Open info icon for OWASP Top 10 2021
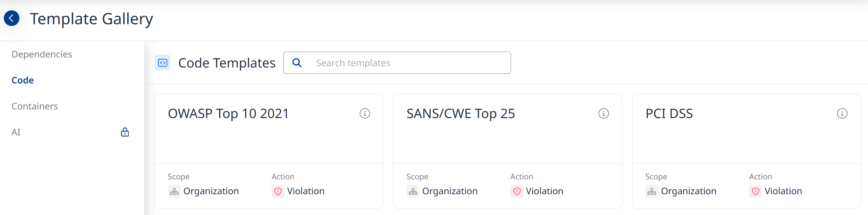The height and width of the screenshot is (215, 868). click(x=365, y=114)
